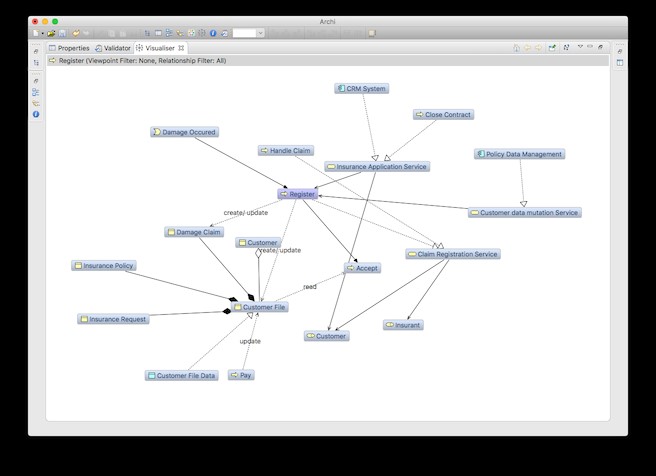The image size is (656, 476).
Task: Click the Palette icon in right sidebar
Action: tap(620, 63)
